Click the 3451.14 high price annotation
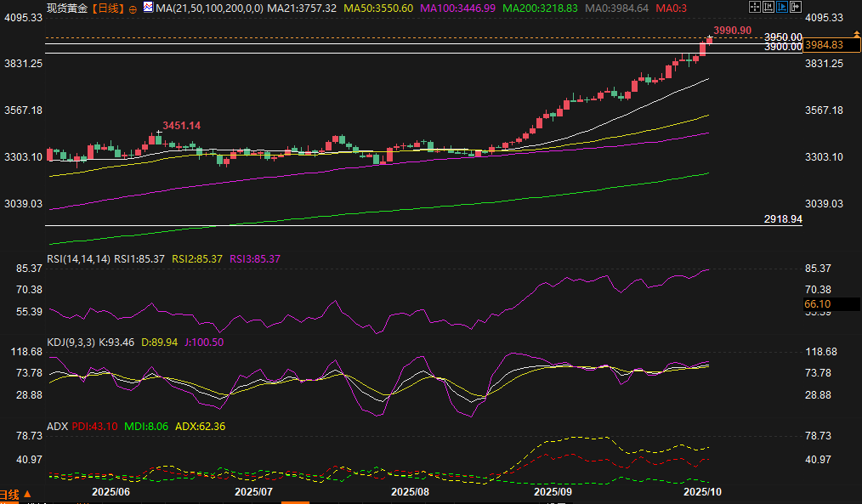862x504 pixels. pos(182,126)
